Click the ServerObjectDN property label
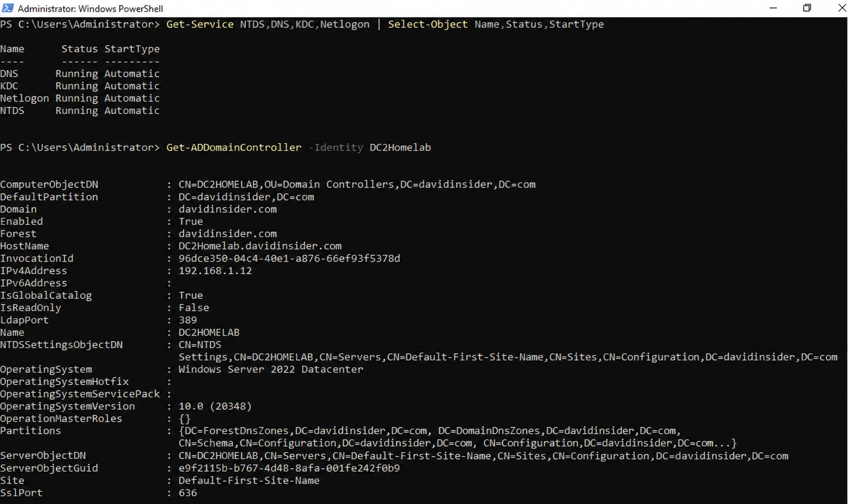The image size is (848, 504). tap(43, 456)
